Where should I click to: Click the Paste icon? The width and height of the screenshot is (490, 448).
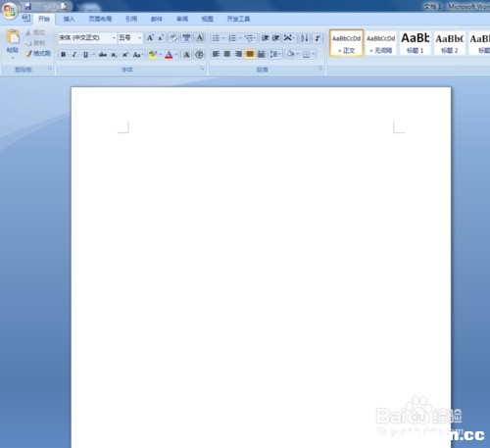pos(13,36)
